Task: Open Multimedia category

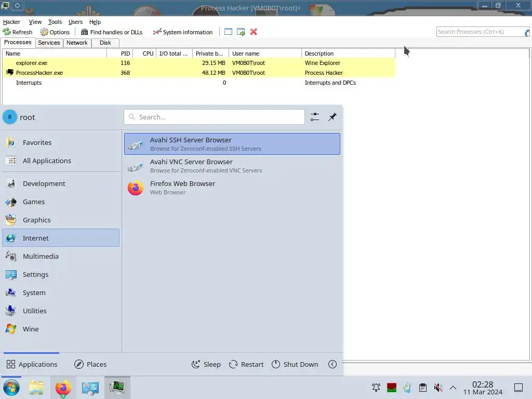Action: pos(61,257)
